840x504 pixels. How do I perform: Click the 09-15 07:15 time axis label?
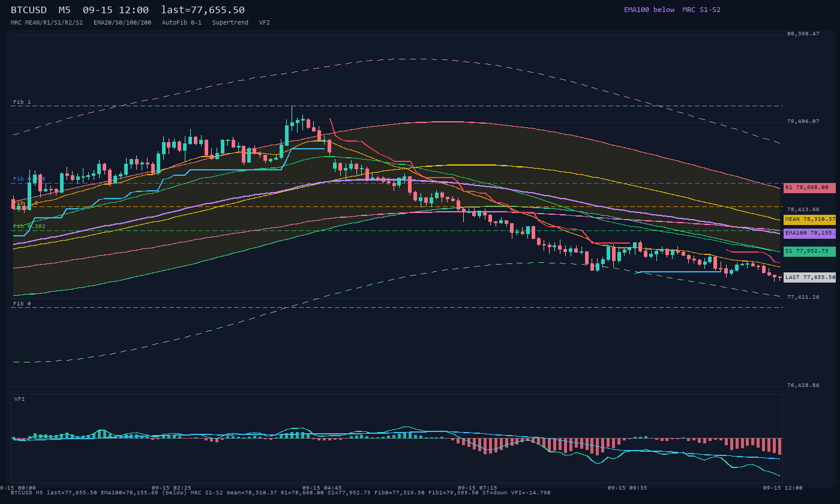[477, 488]
